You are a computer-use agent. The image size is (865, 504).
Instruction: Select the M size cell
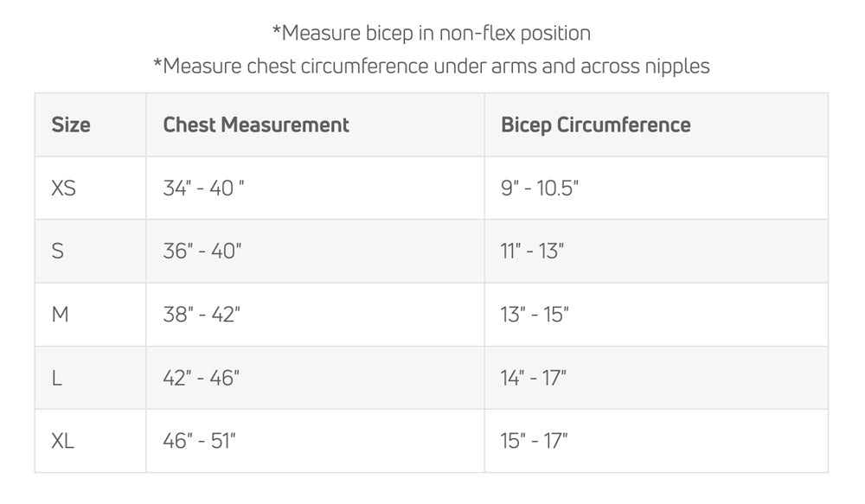coord(91,315)
